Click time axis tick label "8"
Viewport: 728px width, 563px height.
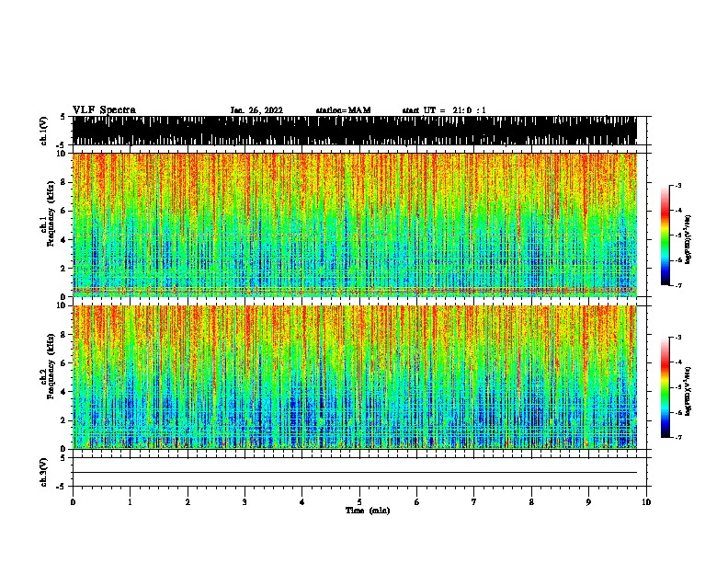click(x=531, y=502)
